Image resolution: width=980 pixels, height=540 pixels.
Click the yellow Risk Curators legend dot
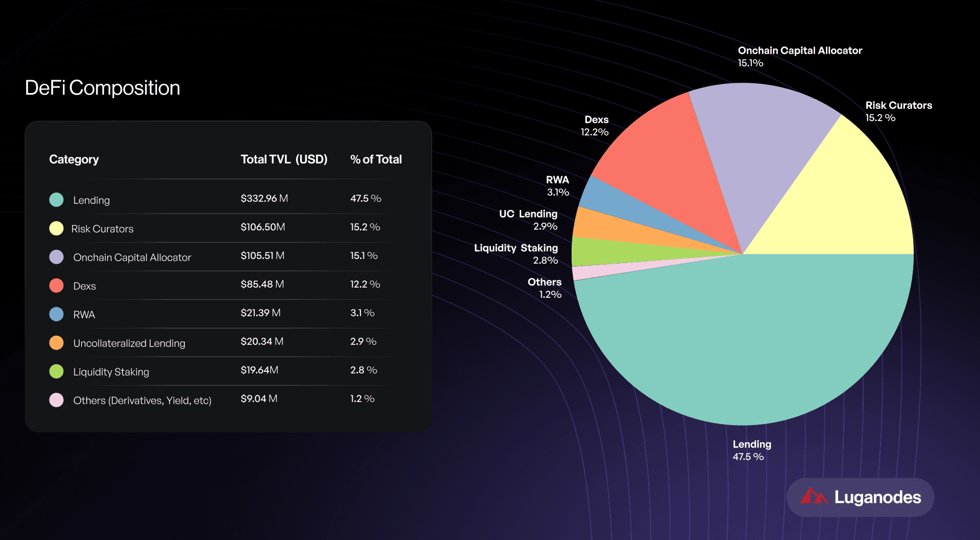point(56,228)
